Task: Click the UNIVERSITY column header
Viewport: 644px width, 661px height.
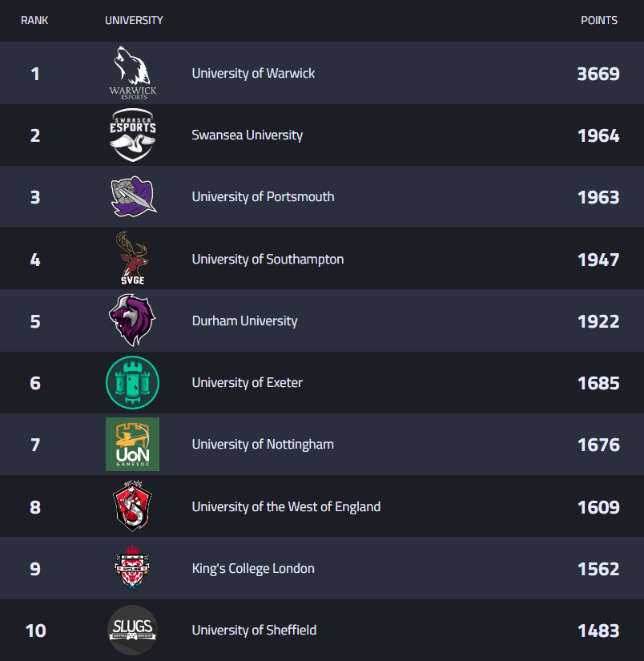Action: click(134, 20)
